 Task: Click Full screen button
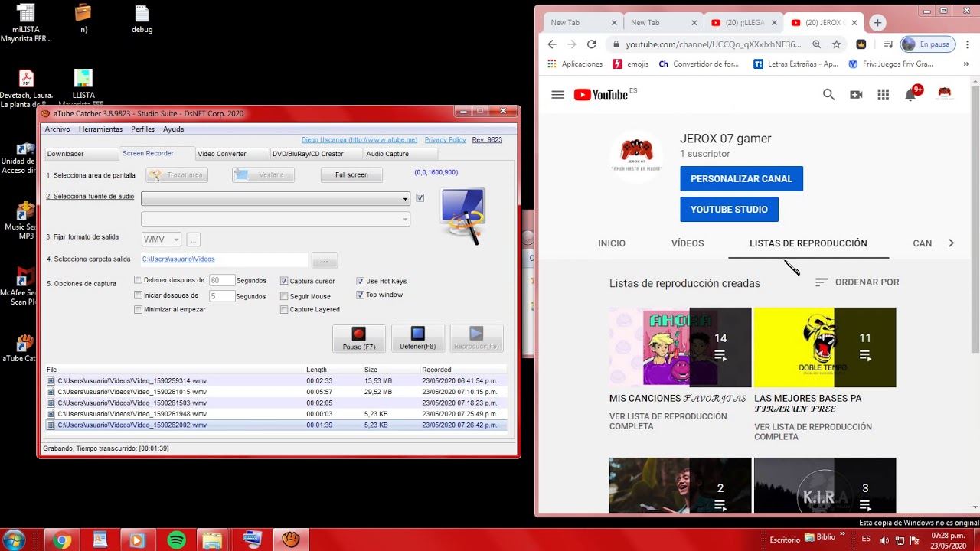tap(351, 175)
